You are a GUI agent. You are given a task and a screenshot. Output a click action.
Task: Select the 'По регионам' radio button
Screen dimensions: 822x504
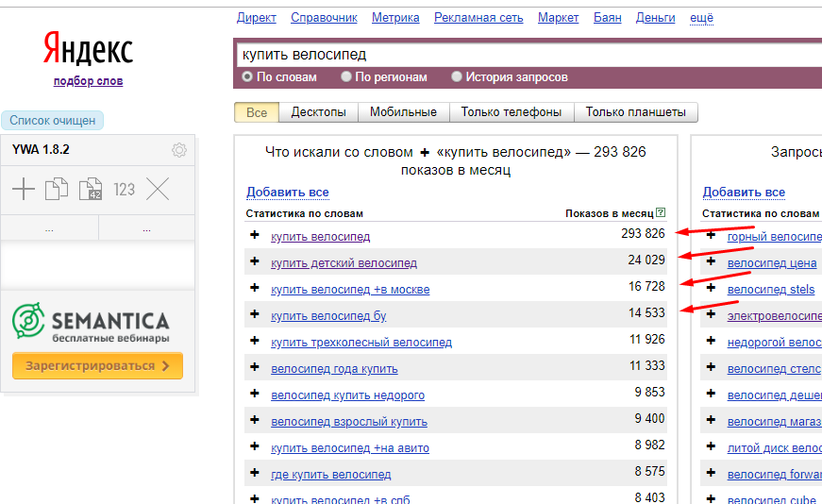346,76
